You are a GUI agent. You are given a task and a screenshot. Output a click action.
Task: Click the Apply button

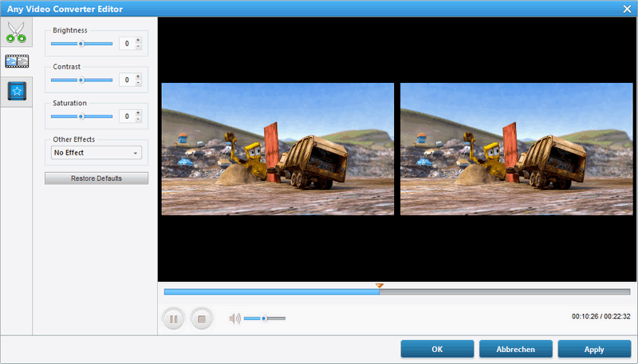[594, 350]
